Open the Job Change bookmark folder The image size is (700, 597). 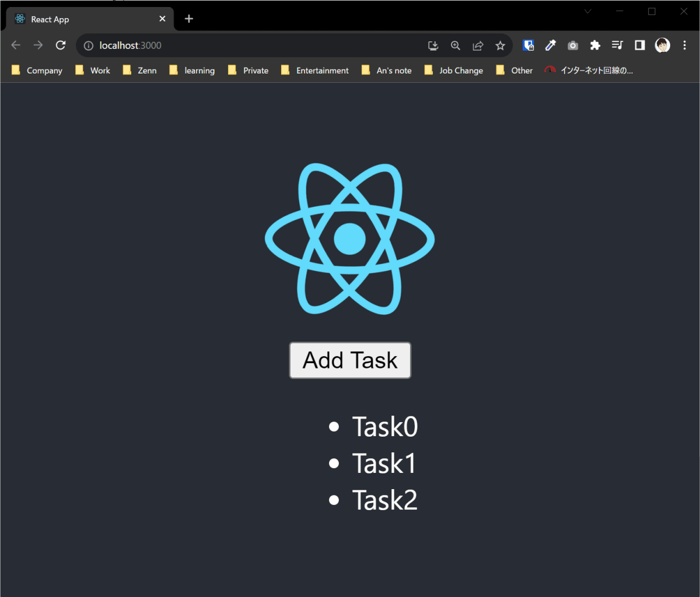[x=454, y=71]
